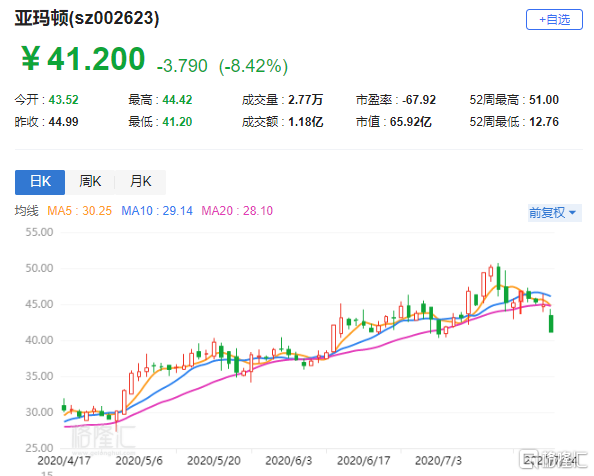The height and width of the screenshot is (476, 594).
Task: Click the 2020/6/3 date axis label
Action: click(289, 461)
